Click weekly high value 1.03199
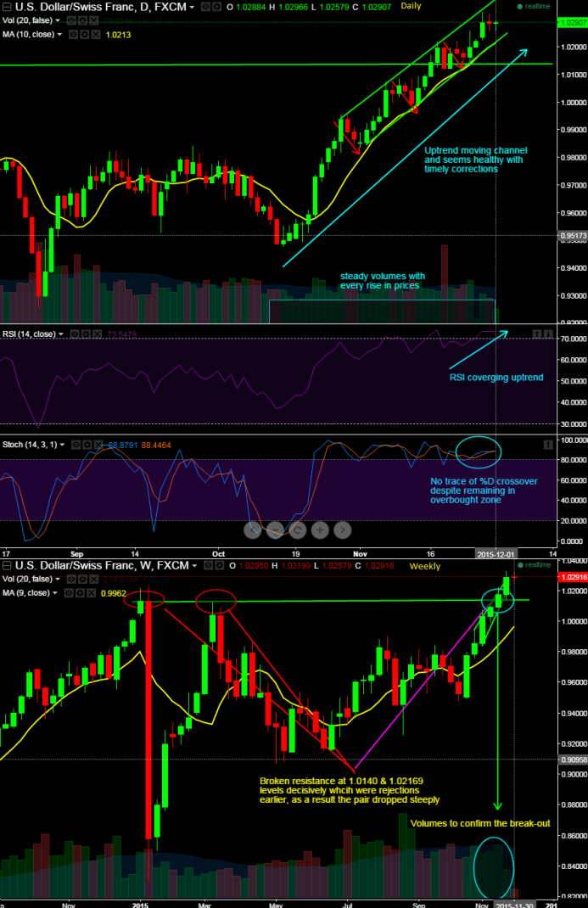The width and height of the screenshot is (588, 908). 295,566
